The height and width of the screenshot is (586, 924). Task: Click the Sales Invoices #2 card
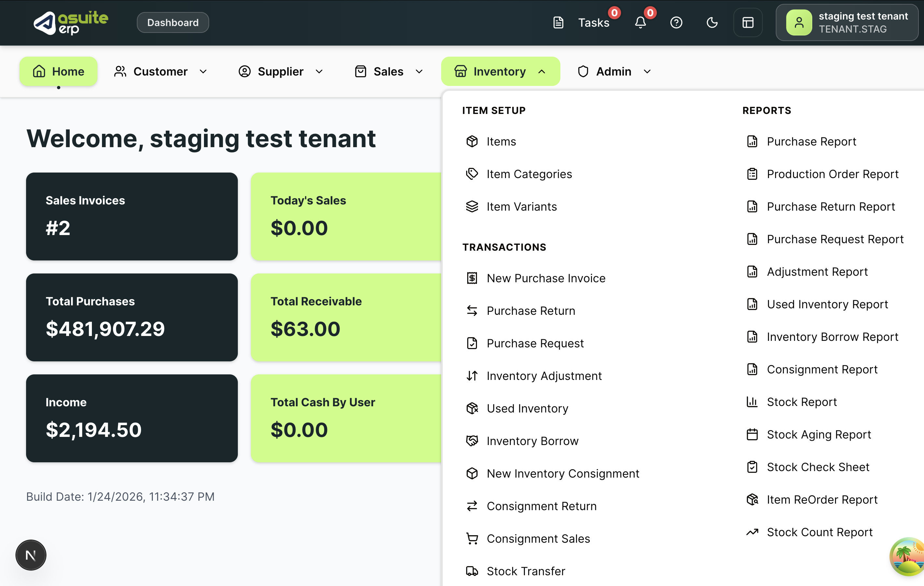click(132, 217)
